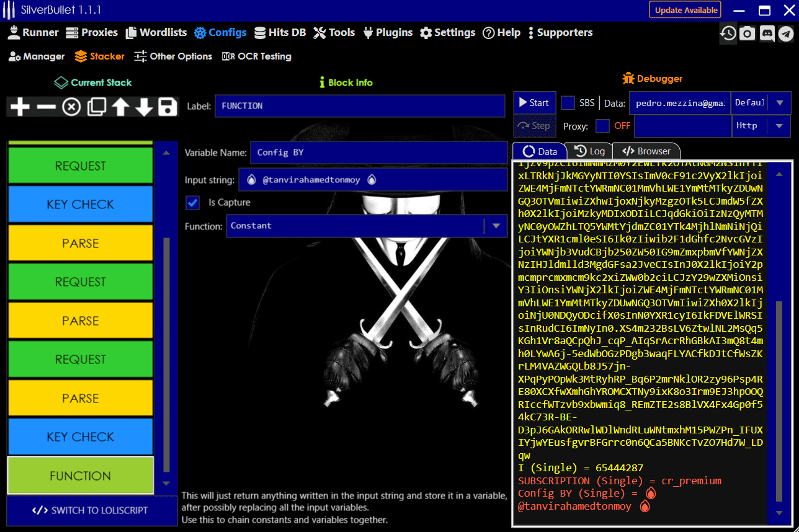799x532 pixels.
Task: Click the camera screenshot icon
Action: 748,33
